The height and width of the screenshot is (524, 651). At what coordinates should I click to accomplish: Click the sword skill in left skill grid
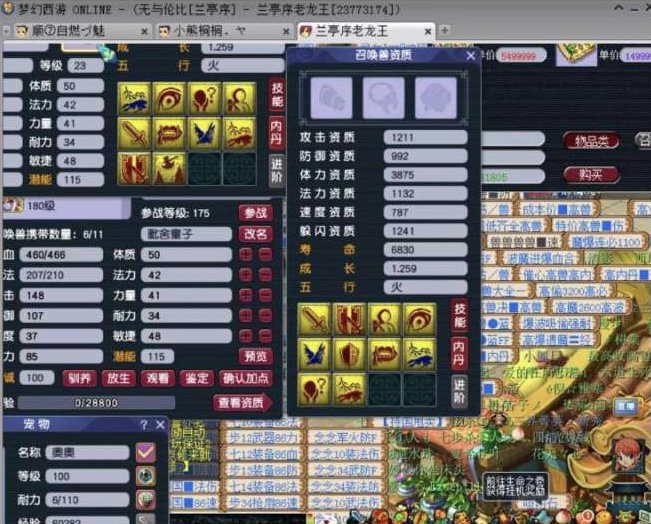click(134, 134)
